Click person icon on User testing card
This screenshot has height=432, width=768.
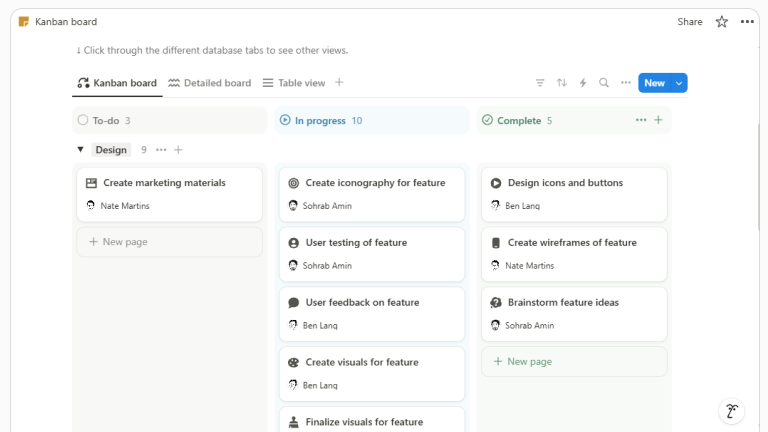click(x=293, y=243)
